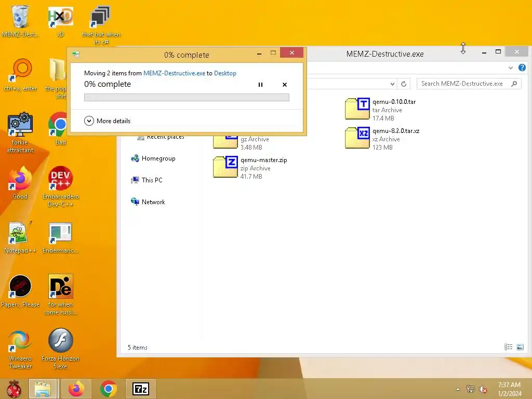
Task: Open Explorer Help button
Action: [522, 68]
